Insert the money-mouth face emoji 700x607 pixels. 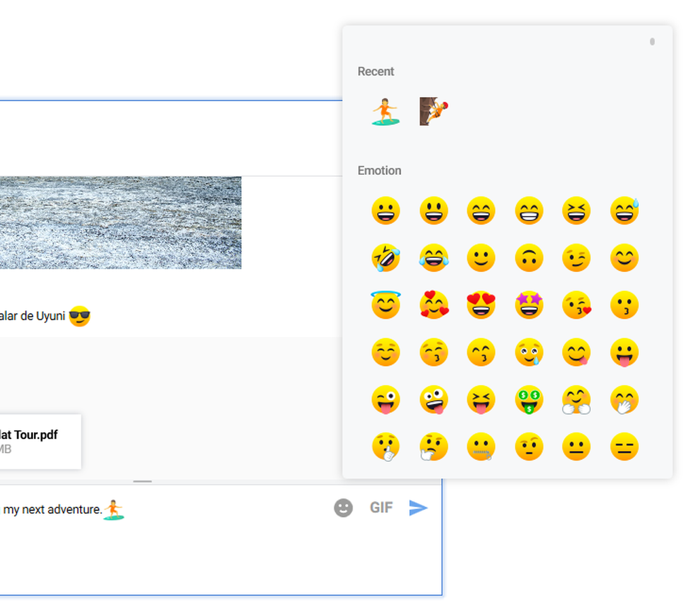click(x=528, y=400)
